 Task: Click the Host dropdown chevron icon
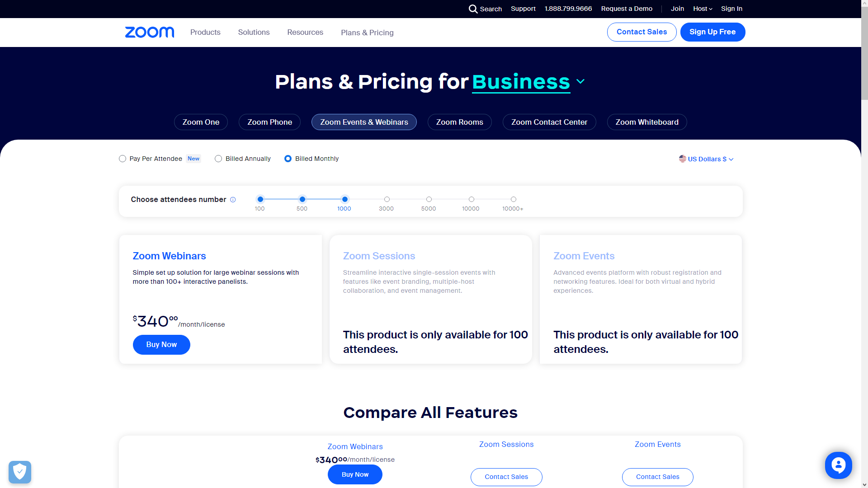[710, 9]
